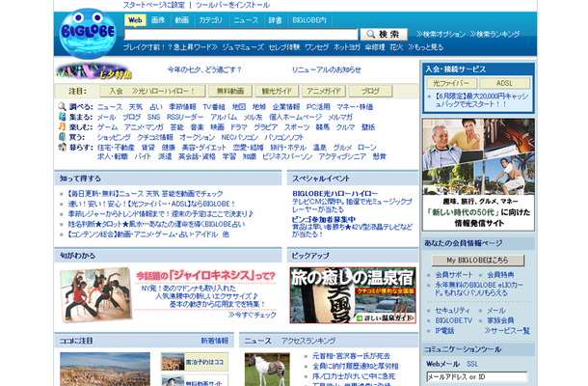This screenshot has height=386, width=588.
Task: Click the もっと見る trending words link
Action: [426, 47]
